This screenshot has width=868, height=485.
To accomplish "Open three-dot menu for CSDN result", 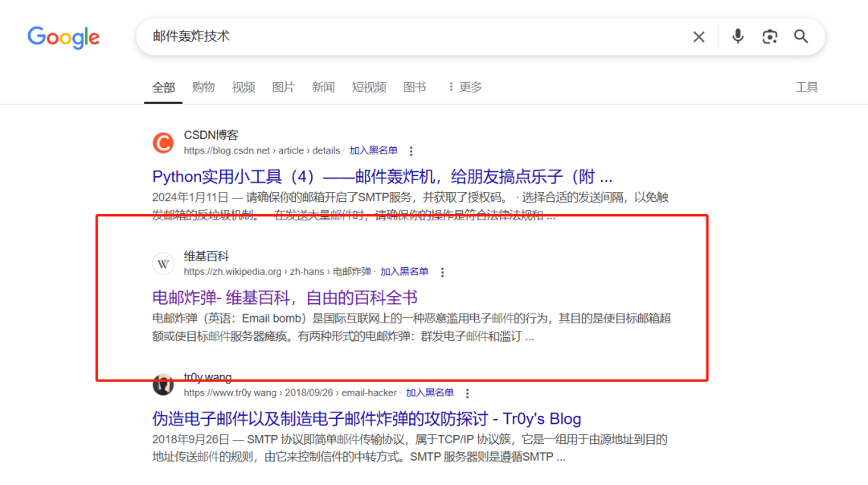I will pyautogui.click(x=411, y=150).
